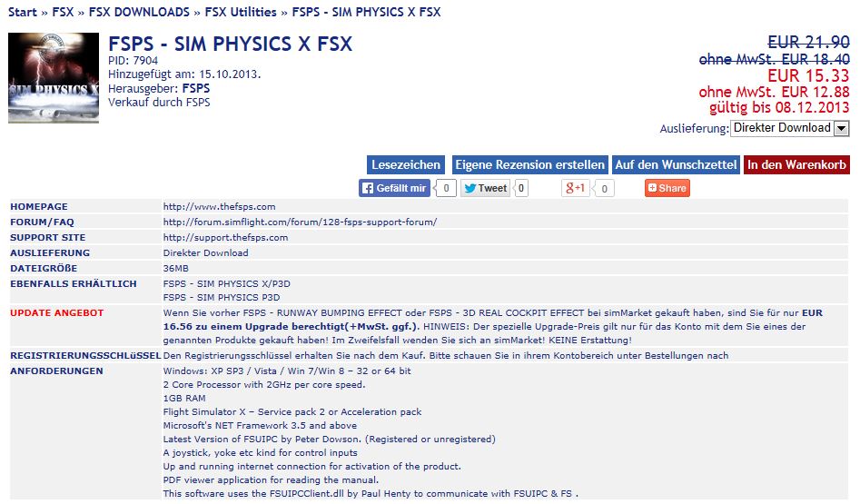Screen dimensions: 860x504
Task: Open the support.thefsps.com link
Action: (x=225, y=237)
